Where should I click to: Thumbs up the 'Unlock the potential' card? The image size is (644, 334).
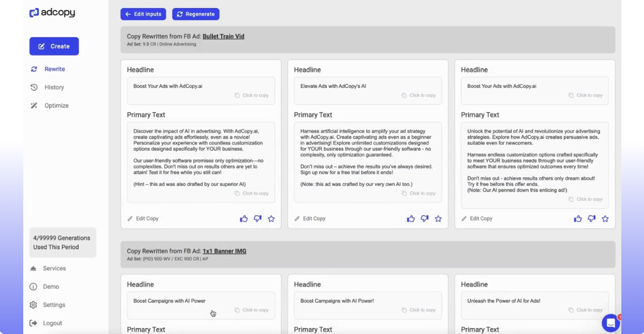coord(578,218)
